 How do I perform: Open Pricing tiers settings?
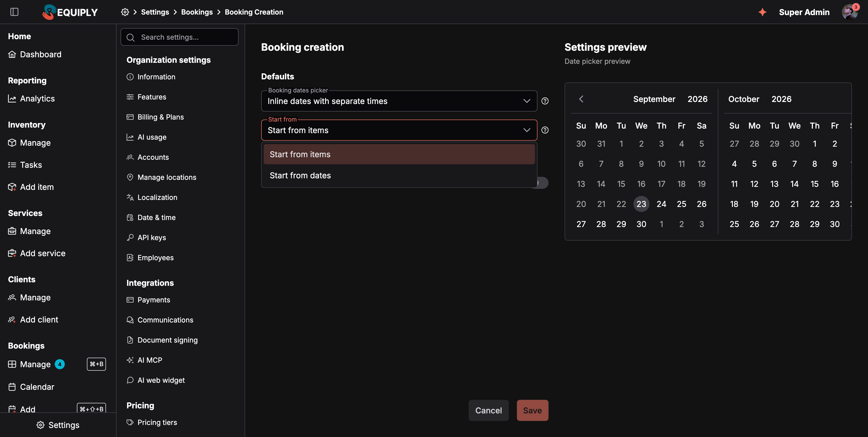click(152, 422)
